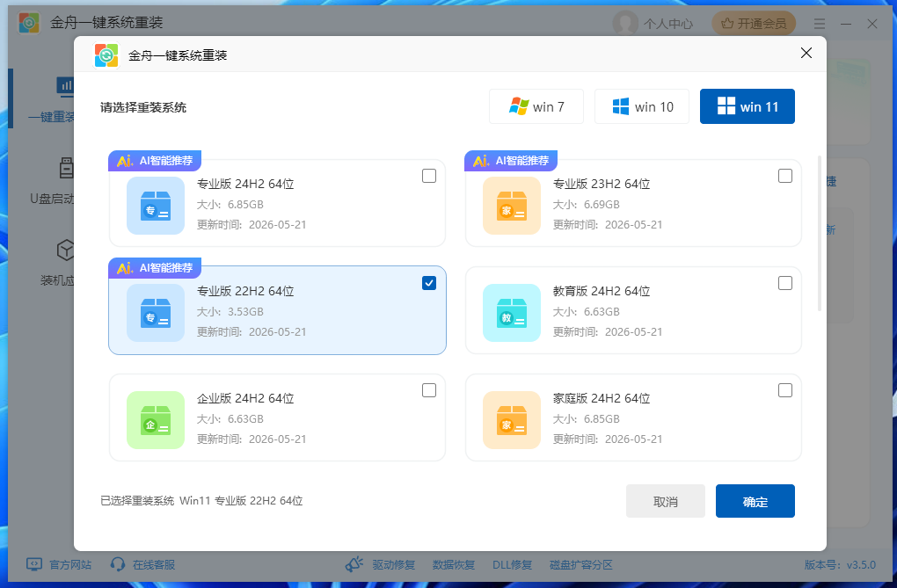Open 磁盘扩容分区 link
The height and width of the screenshot is (588, 897).
[581, 564]
